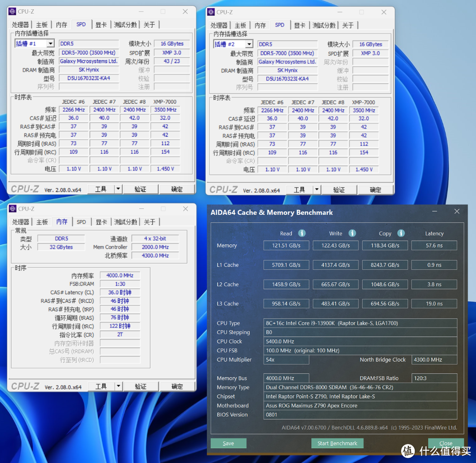Click CAS# Latency value 36.0 时钟
Image resolution: width=476 pixels, height=463 pixels.
tap(120, 293)
